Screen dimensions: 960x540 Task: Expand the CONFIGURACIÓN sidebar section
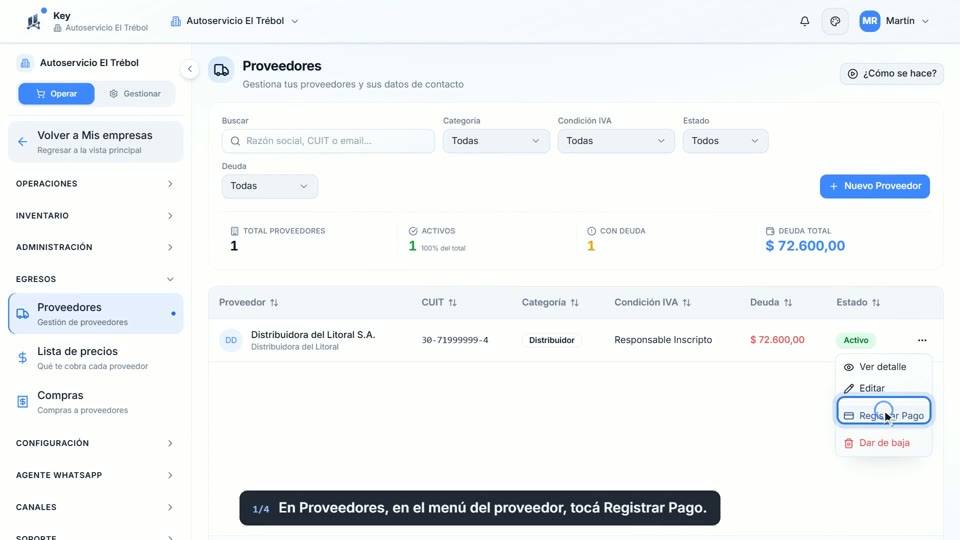click(x=95, y=443)
